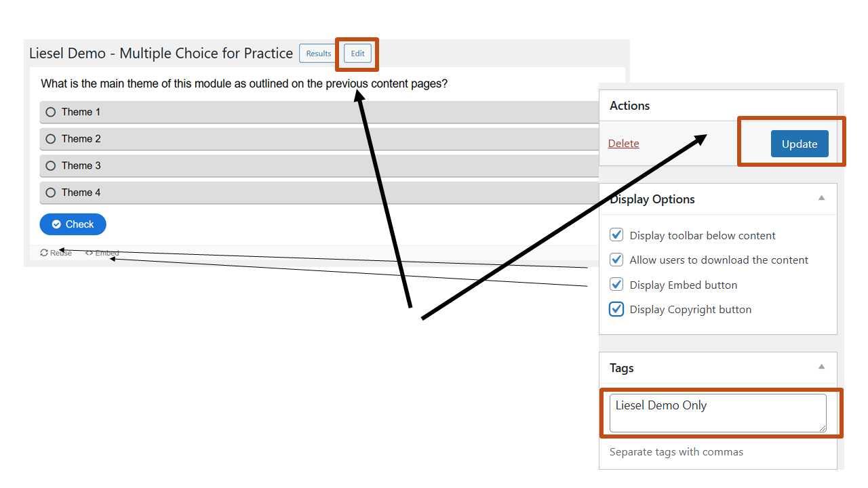Toggle the Display Embed button checkbox

point(616,285)
